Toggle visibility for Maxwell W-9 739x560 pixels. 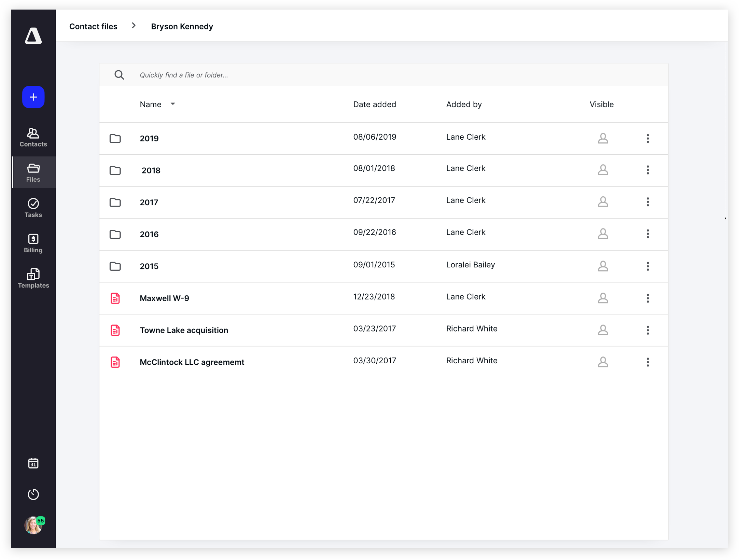coord(603,298)
